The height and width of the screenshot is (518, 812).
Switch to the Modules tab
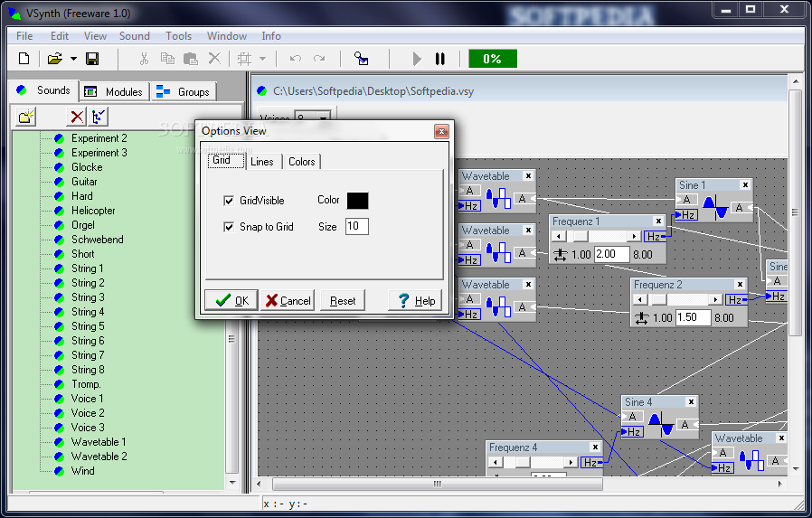tap(114, 91)
